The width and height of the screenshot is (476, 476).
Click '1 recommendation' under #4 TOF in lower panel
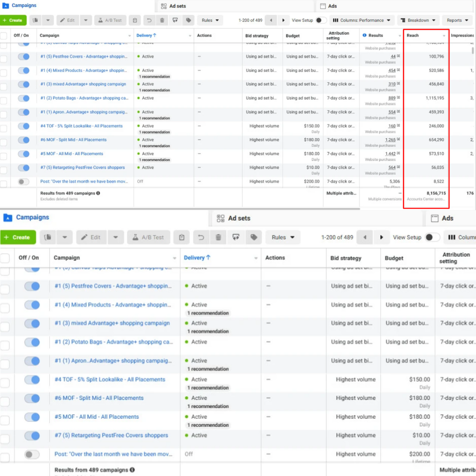pos(208,388)
